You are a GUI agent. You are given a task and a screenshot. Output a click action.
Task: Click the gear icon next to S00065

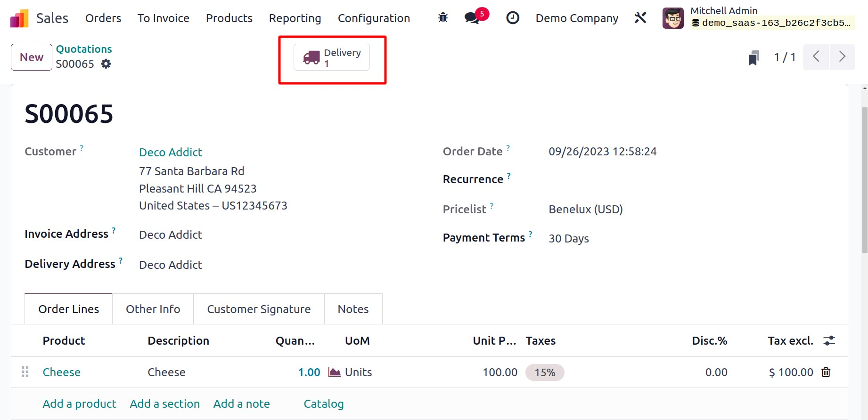tap(106, 64)
